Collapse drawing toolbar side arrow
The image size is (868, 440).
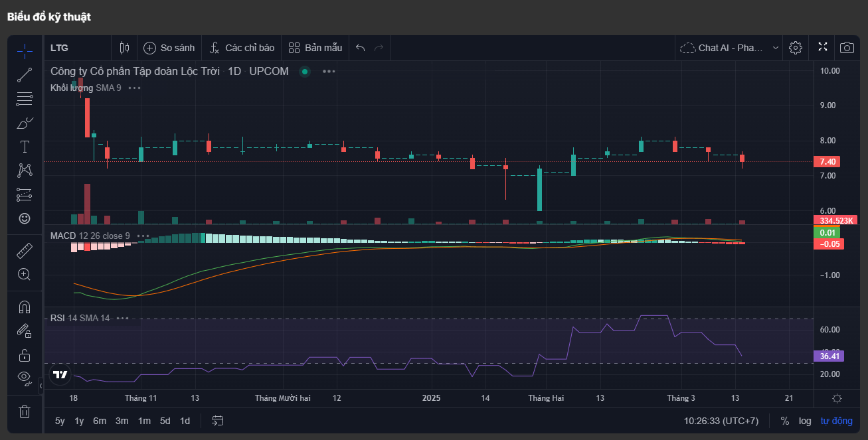click(41, 386)
